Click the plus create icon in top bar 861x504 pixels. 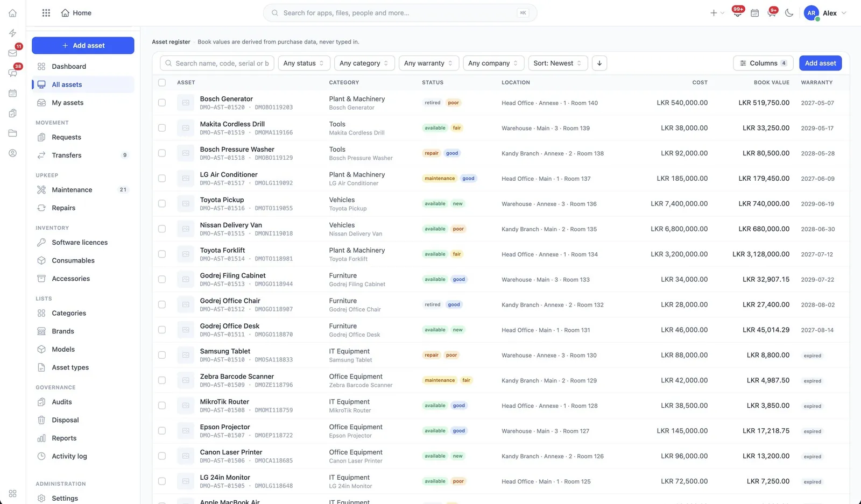[714, 13]
